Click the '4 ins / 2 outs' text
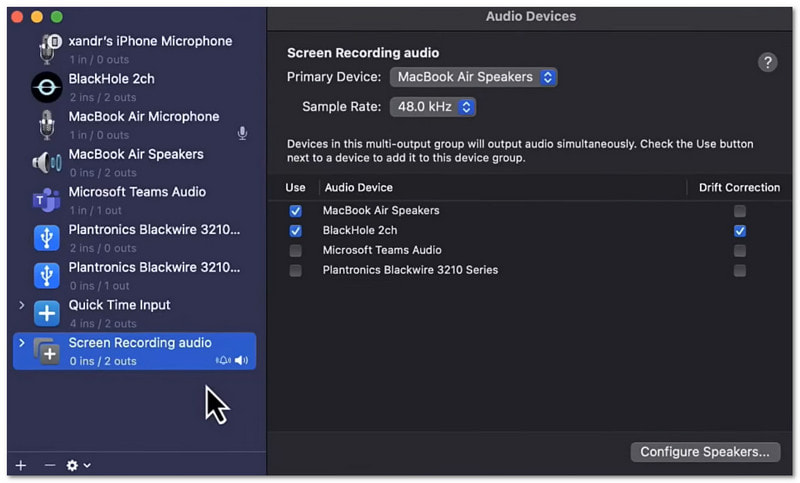 tap(103, 323)
